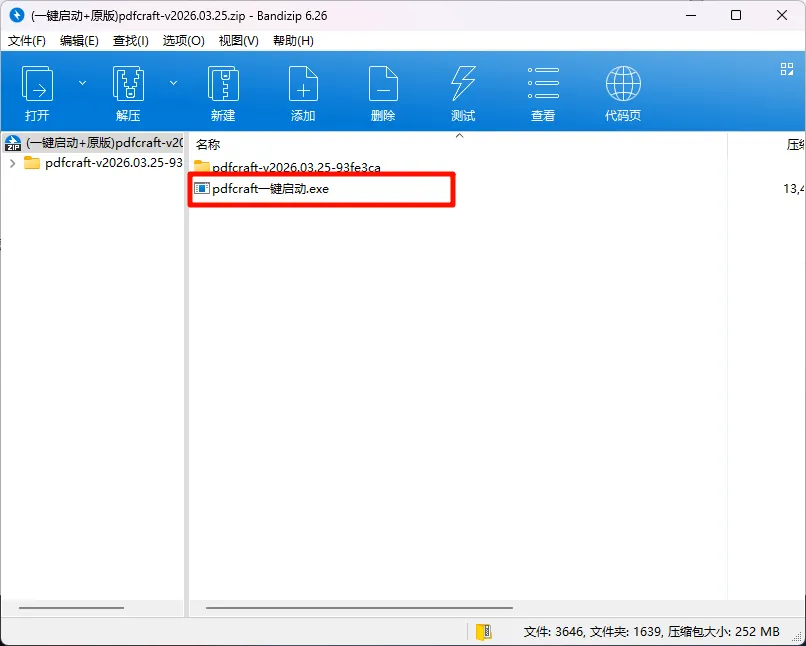806x646 pixels.
Task: Toggle the toolbar layout grid icon
Action: click(786, 69)
